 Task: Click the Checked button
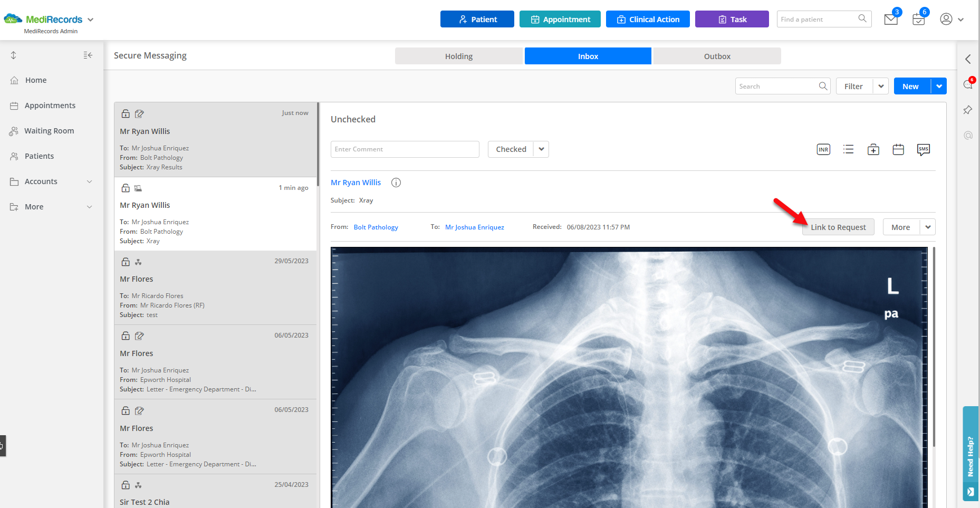pos(511,149)
